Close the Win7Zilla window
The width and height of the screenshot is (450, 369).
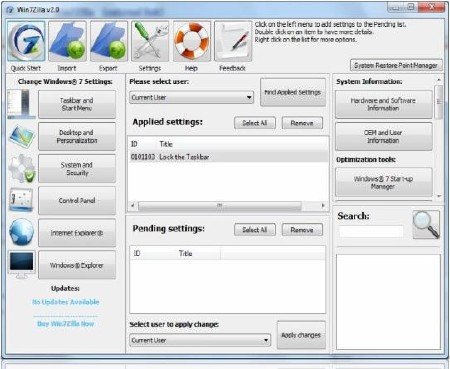tap(432, 7)
